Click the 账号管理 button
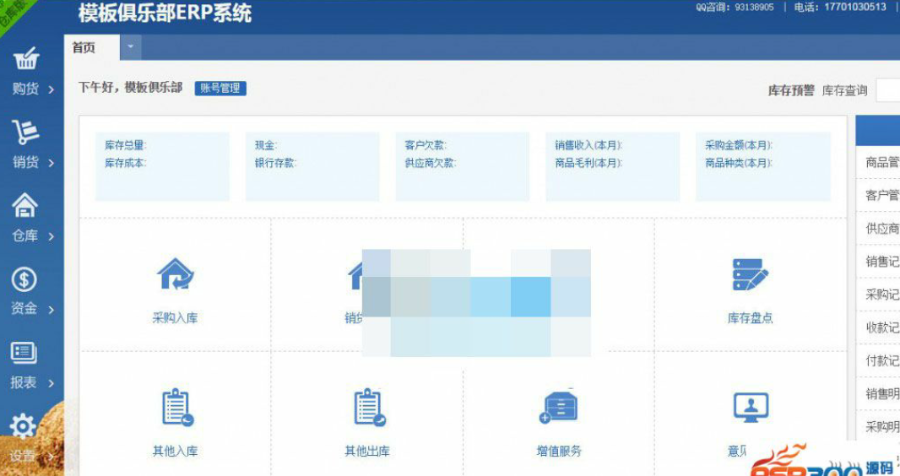Viewport: 900px width, 476px height. [x=220, y=88]
